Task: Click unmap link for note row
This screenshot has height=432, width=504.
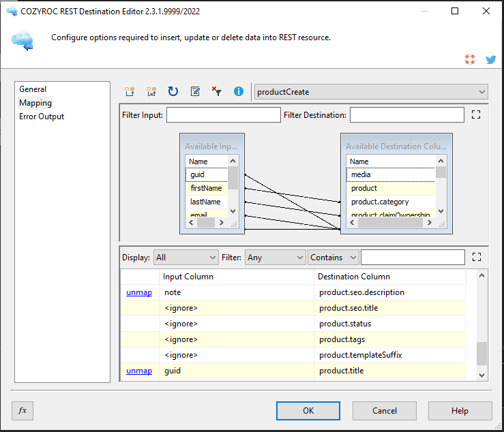Action: tap(139, 292)
